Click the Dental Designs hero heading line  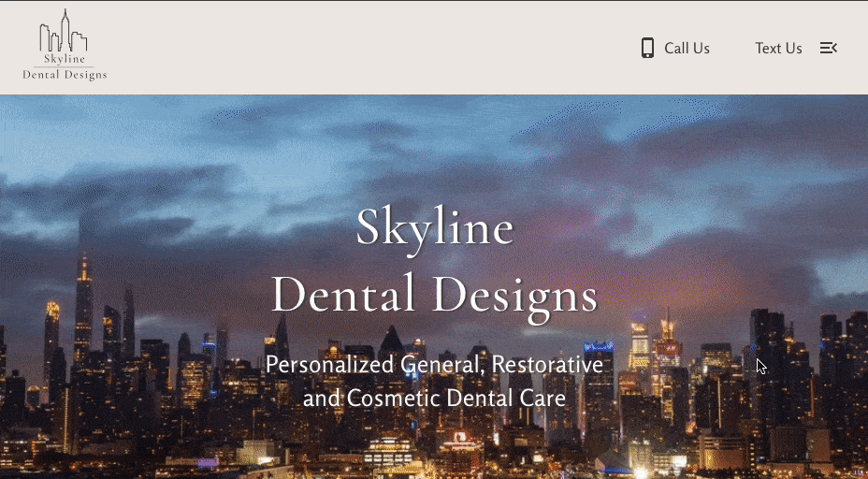435,296
